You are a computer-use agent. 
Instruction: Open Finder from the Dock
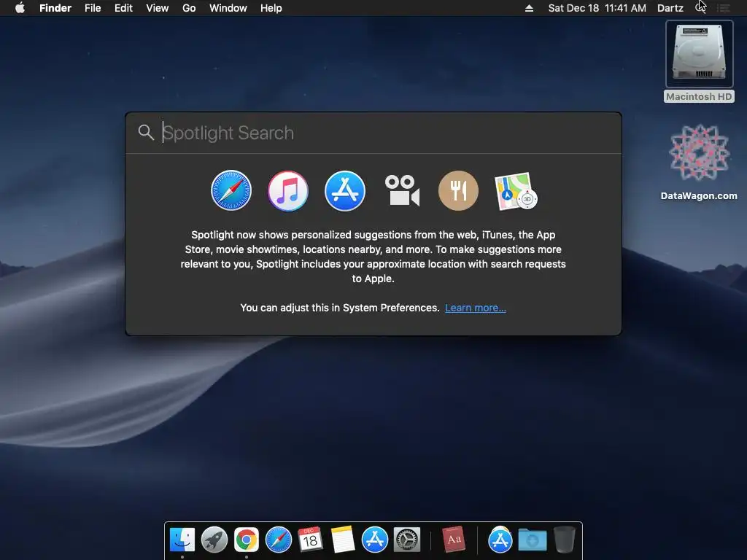182,540
